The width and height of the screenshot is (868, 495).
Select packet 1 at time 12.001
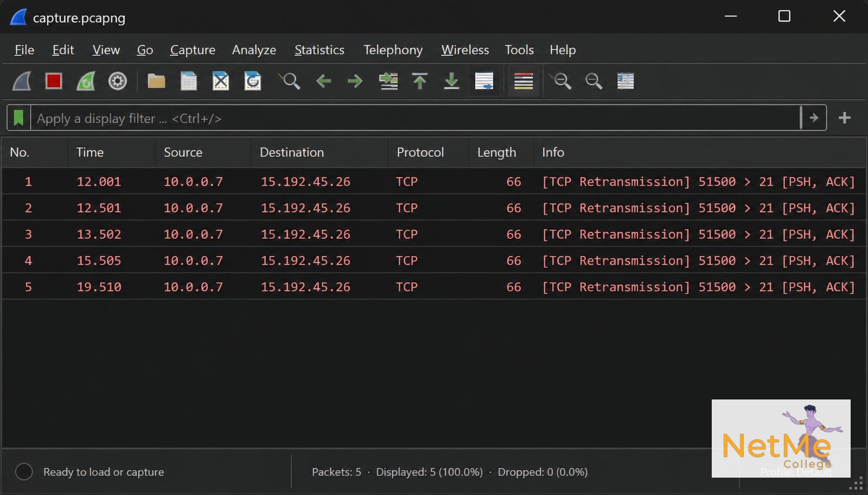coord(433,181)
